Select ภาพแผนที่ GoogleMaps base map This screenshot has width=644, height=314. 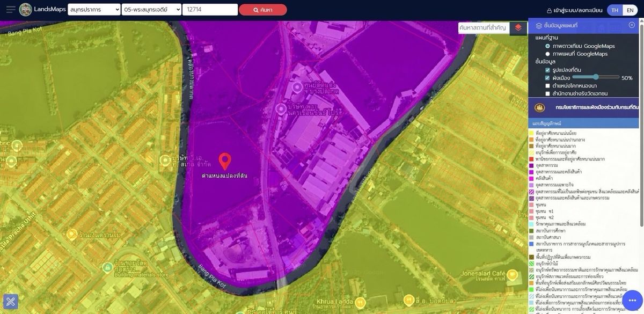tap(547, 54)
